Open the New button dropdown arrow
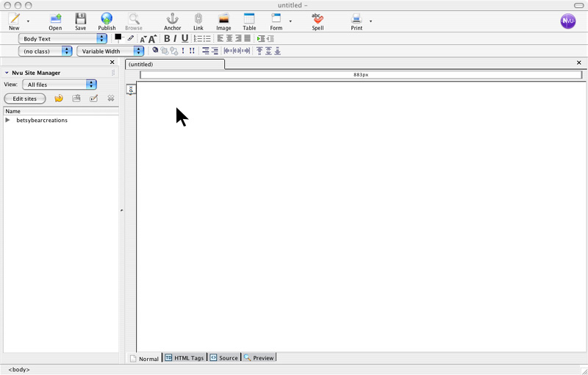588x375 pixels. click(x=28, y=21)
